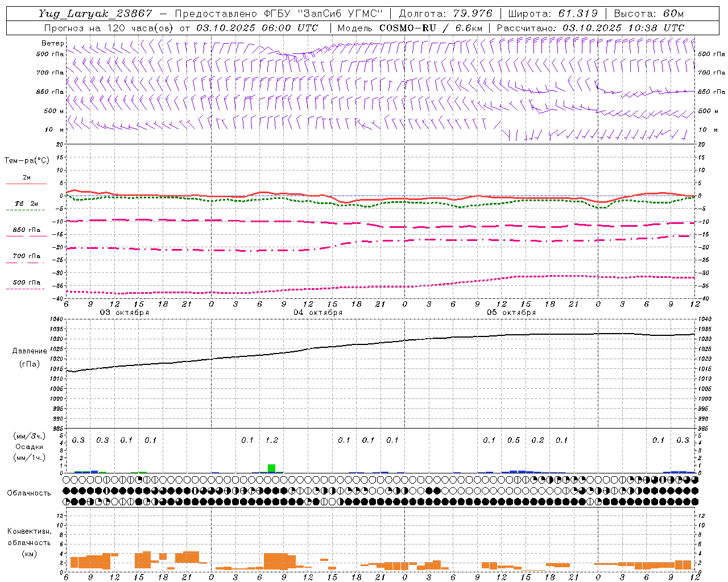Click the calculation time 03.10.2025 10:38 UTC
The image size is (728, 582).
623,28
